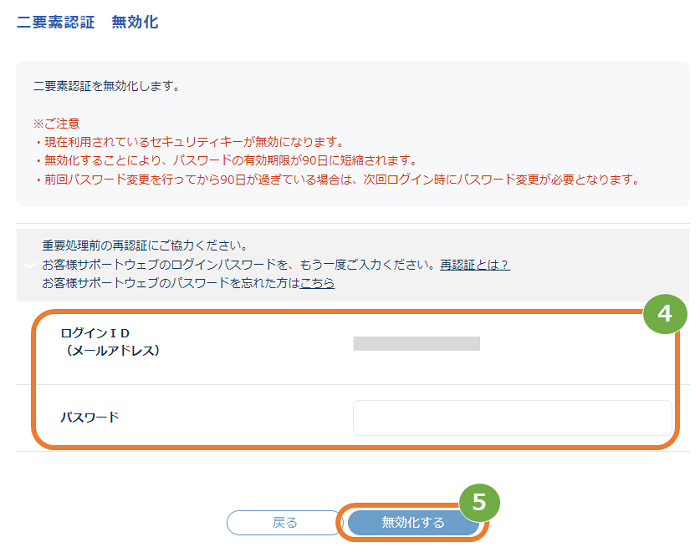Click the caution line on next-login password change
The width and height of the screenshot is (700, 557).
[x=337, y=179]
